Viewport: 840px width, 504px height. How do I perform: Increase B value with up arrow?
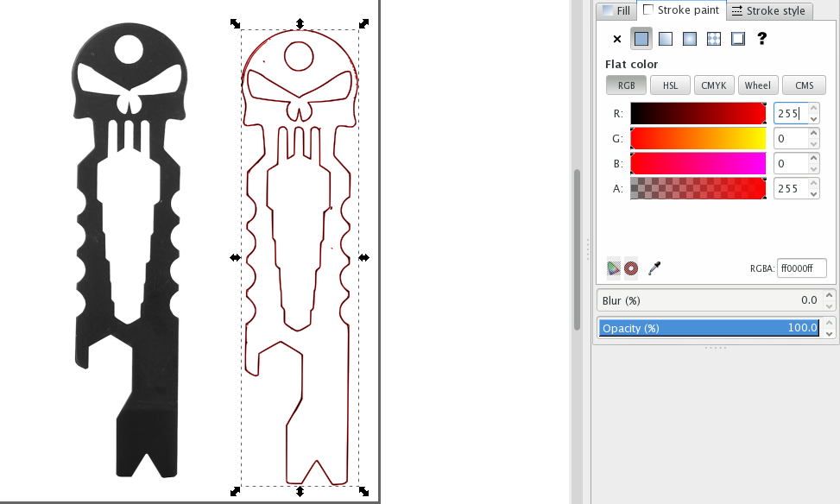point(814,158)
